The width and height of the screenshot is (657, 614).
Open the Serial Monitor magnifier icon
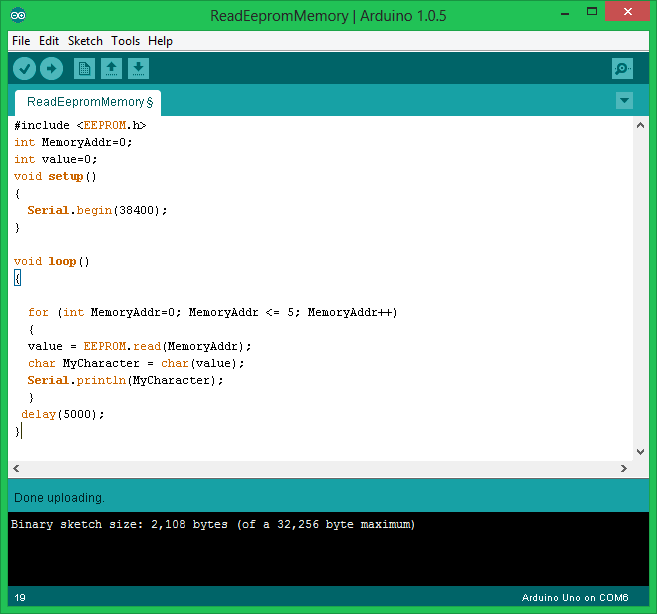point(622,68)
